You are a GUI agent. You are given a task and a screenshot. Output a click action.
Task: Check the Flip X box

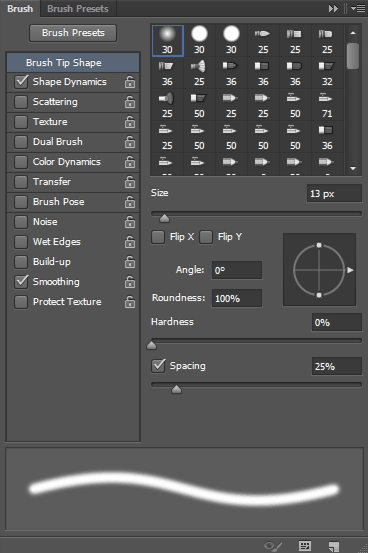[158, 237]
